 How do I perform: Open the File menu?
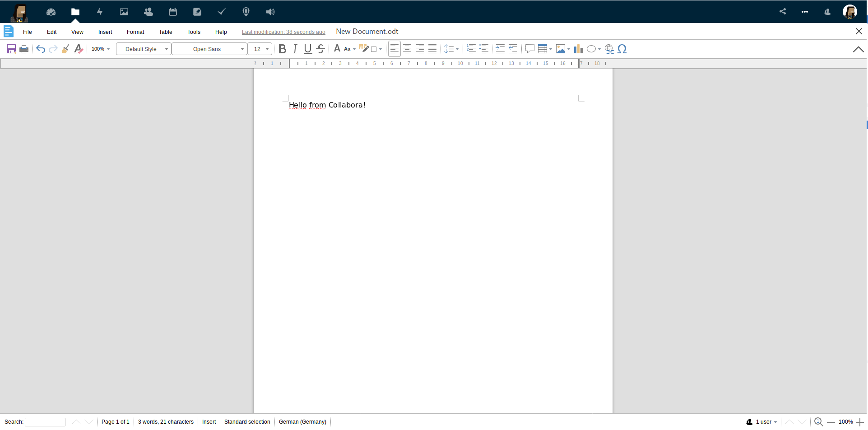tap(28, 32)
